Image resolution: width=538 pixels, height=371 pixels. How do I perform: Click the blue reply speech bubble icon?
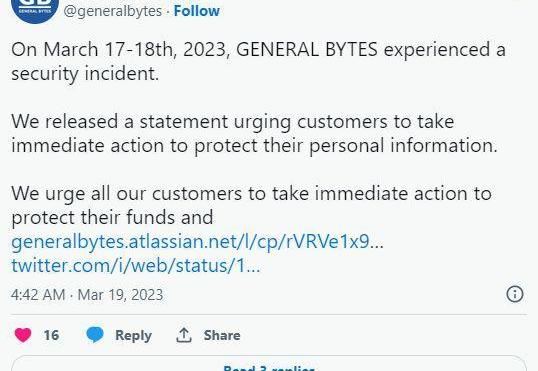(x=95, y=335)
